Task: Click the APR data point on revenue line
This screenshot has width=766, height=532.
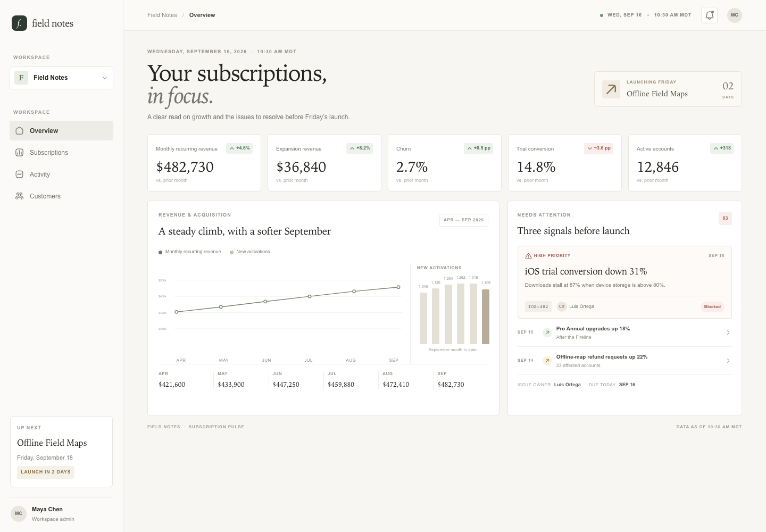Action: coord(177,312)
